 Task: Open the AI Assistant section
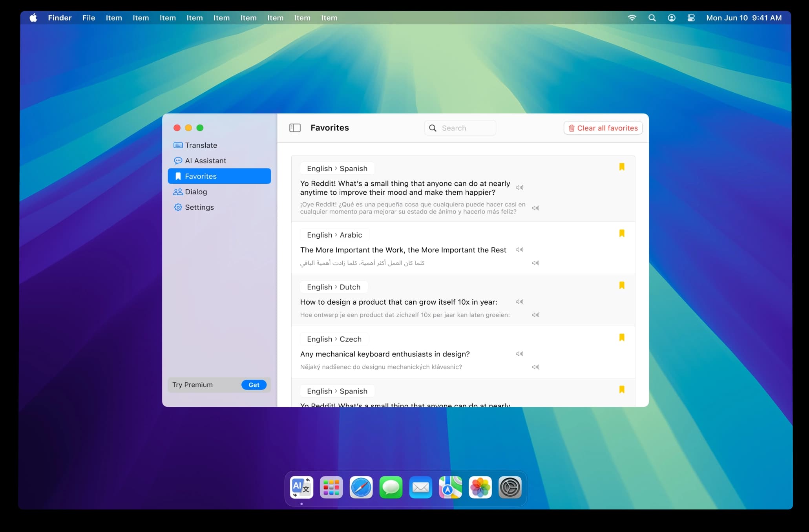click(219, 161)
